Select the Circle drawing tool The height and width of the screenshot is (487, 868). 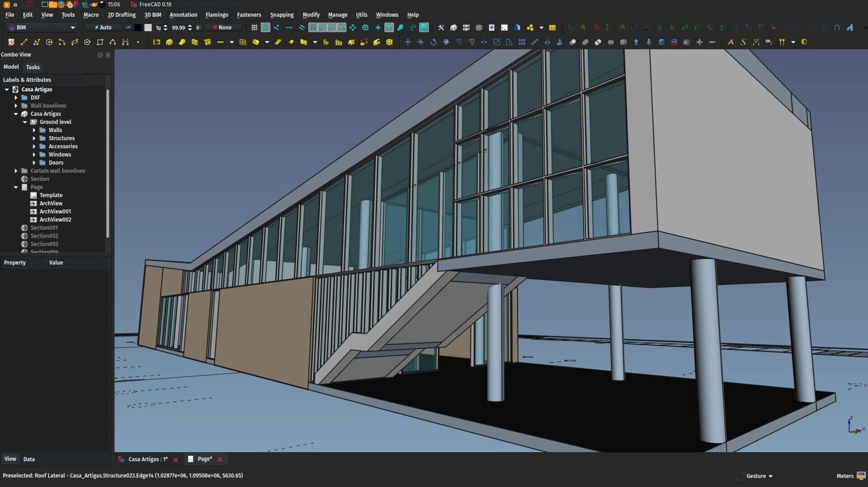(x=49, y=42)
